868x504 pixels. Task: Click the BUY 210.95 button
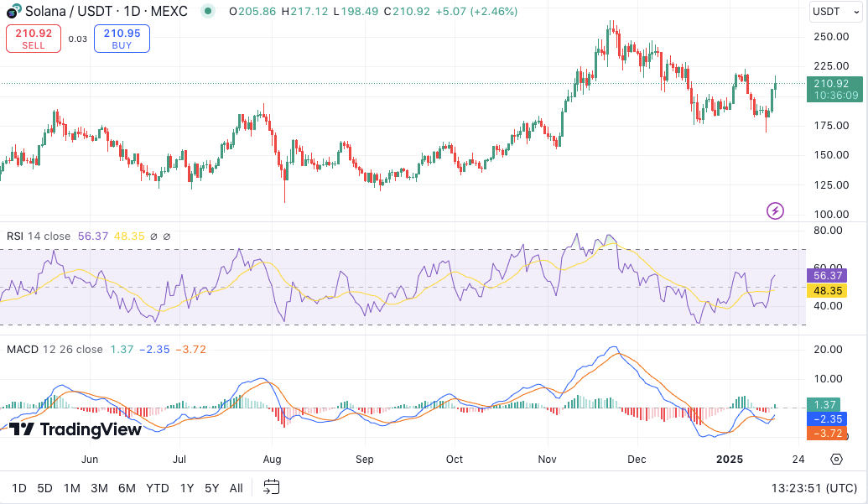(x=122, y=39)
